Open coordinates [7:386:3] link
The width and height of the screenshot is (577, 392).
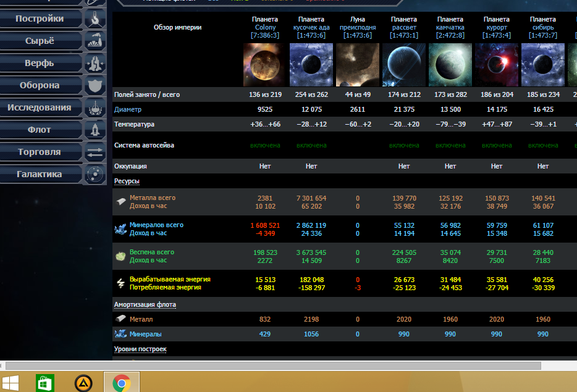(265, 35)
